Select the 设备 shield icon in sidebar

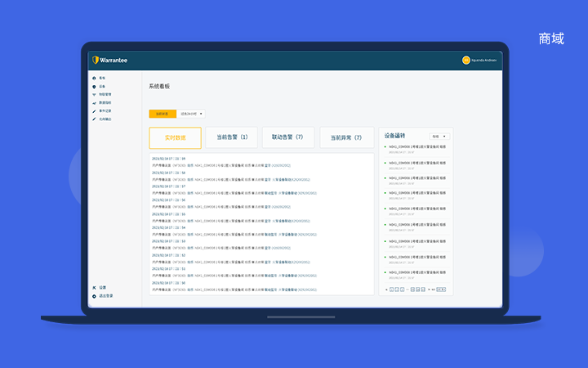coord(95,86)
